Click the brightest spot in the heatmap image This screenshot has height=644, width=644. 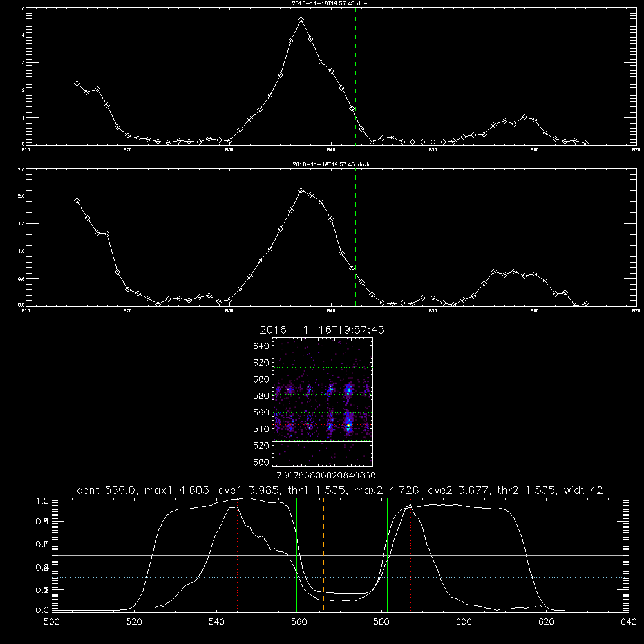[x=348, y=426]
